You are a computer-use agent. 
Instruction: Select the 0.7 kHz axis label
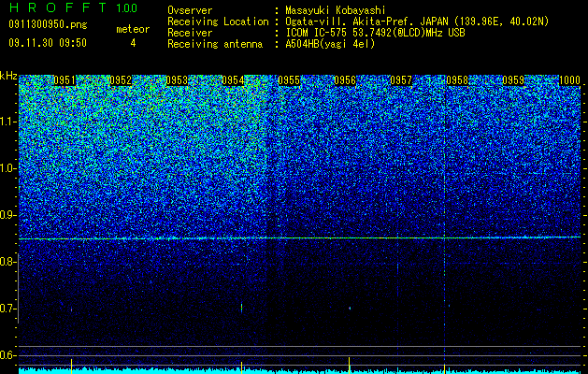(8, 309)
